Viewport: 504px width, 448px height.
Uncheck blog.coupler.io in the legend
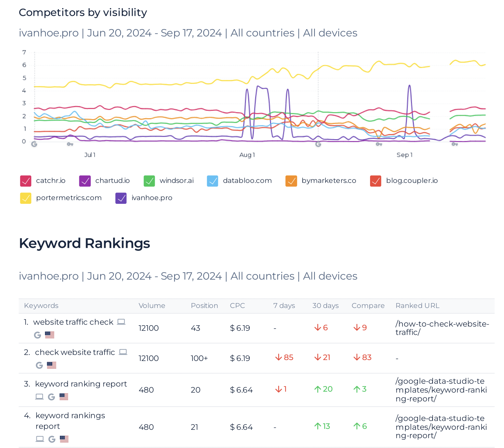[x=376, y=181]
